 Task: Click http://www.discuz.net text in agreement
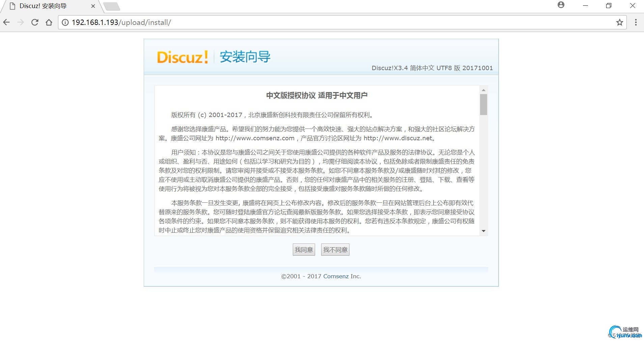[x=398, y=138]
